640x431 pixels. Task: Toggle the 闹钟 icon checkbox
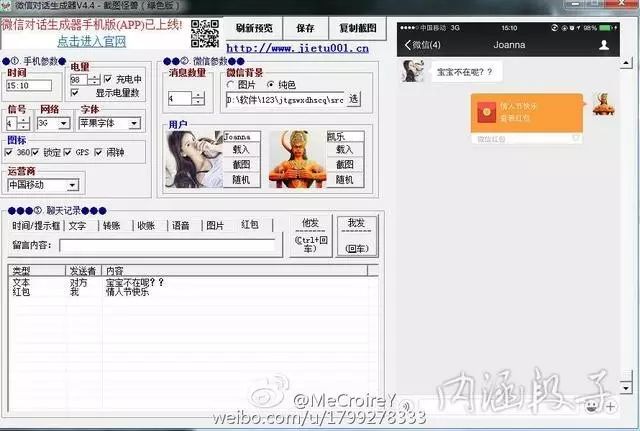click(x=98, y=152)
